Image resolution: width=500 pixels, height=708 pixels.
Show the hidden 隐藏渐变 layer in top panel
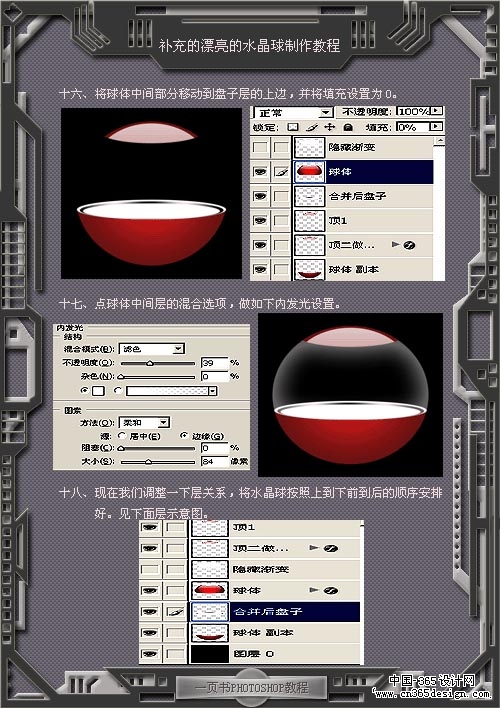coord(260,148)
